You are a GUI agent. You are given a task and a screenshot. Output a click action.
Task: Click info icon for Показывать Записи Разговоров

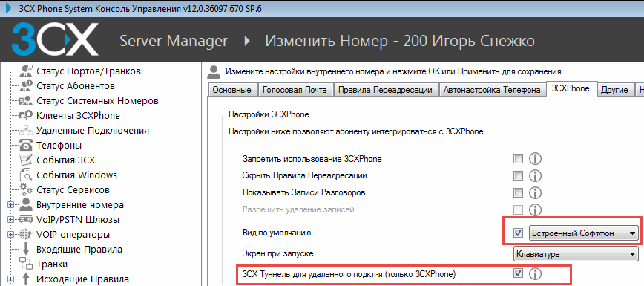tap(534, 192)
